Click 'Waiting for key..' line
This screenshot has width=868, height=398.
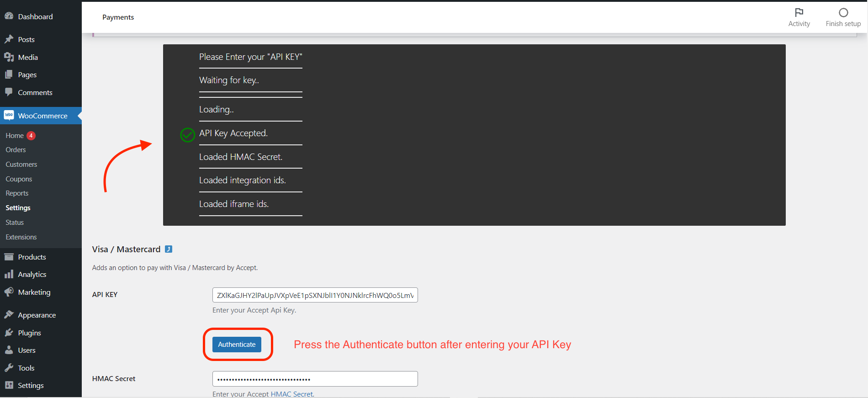tap(229, 80)
